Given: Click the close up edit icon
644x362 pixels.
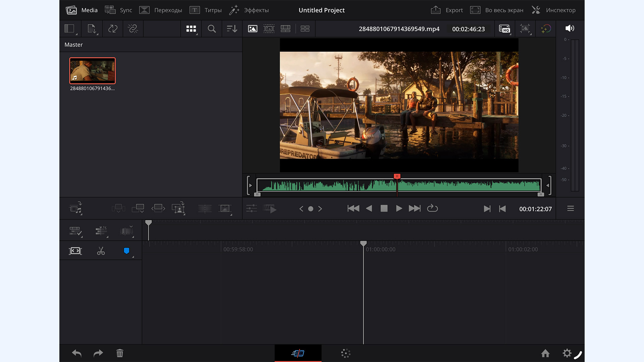Looking at the screenshot, I should (x=178, y=208).
